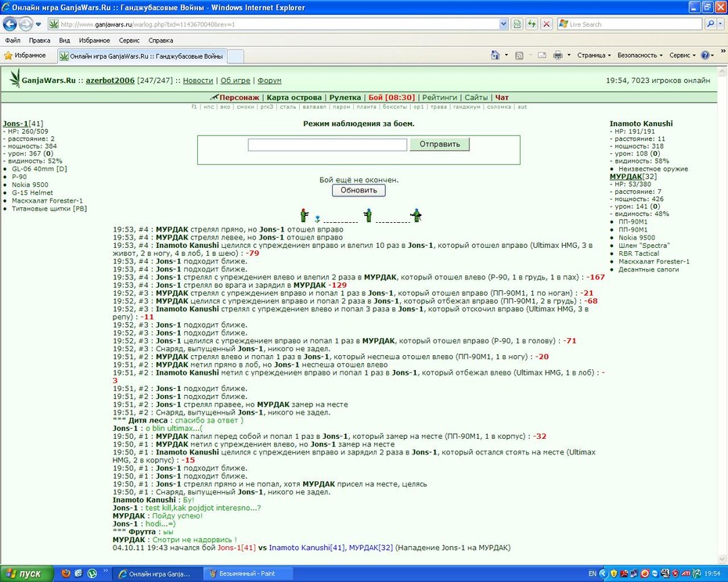
Task: Launch uTorrent from quick launch
Action: 92,573
